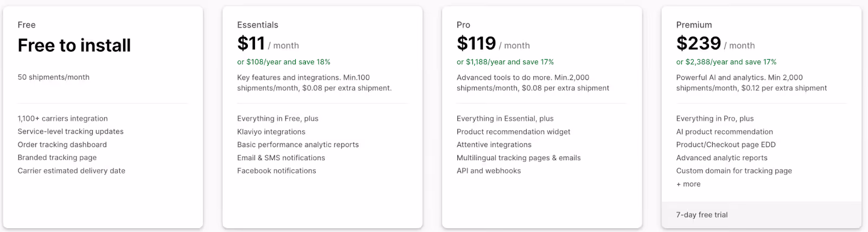Click the $11 / month price
Viewport: 868px width, 232px height.
(268, 43)
